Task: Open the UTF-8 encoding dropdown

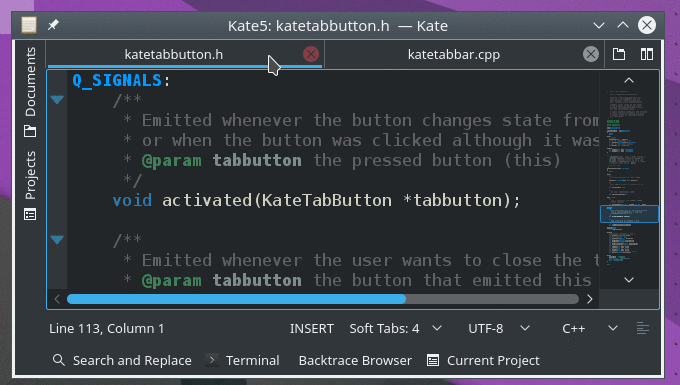Action: click(x=499, y=329)
